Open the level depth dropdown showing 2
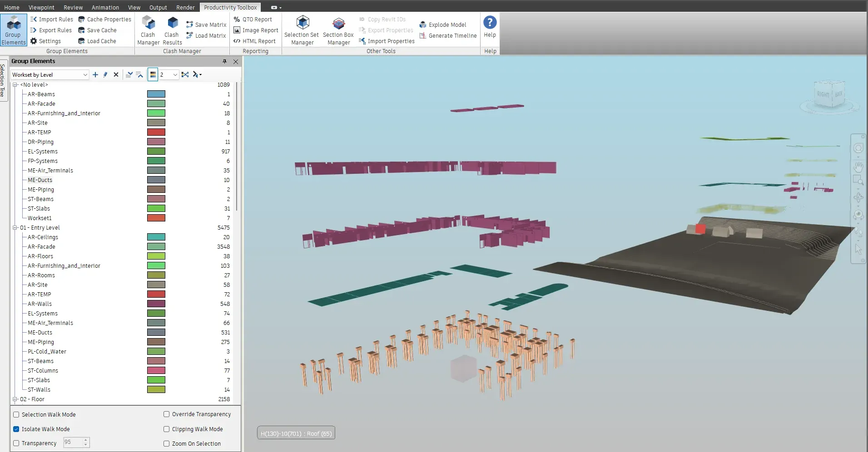The height and width of the screenshot is (452, 868). 169,74
